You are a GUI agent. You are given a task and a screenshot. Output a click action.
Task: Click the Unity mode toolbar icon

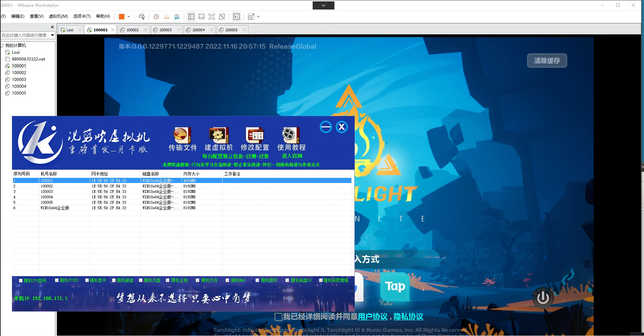pos(222,17)
